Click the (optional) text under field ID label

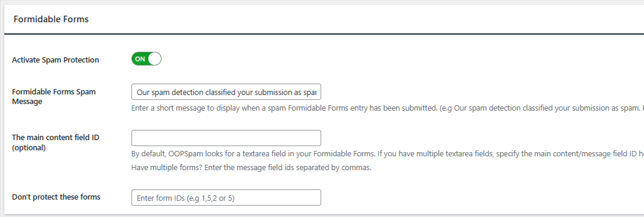(x=29, y=148)
